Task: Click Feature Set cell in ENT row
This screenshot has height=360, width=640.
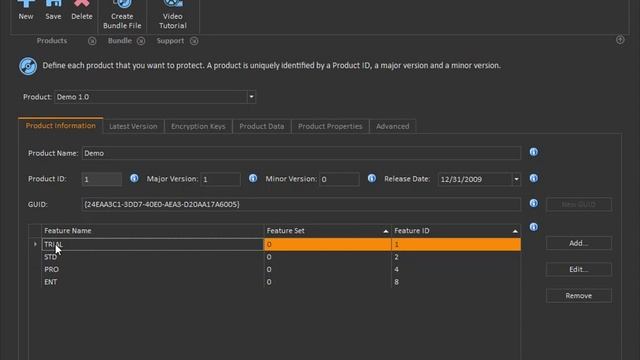Action: tap(327, 282)
